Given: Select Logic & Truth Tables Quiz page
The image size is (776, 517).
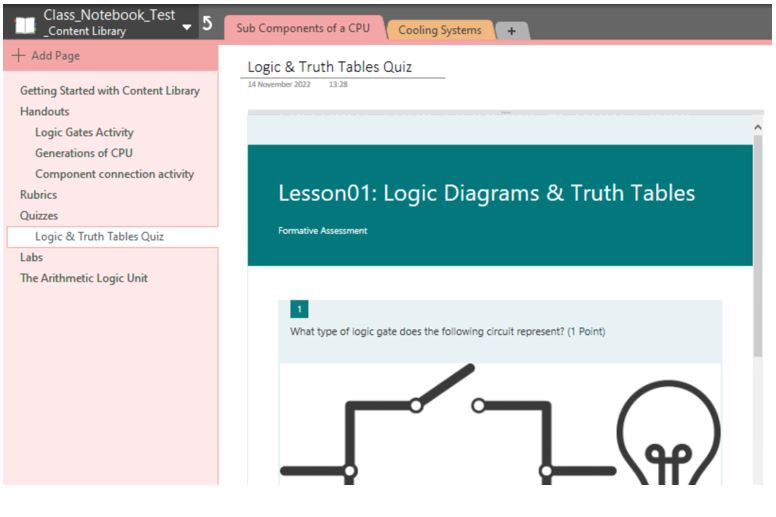Looking at the screenshot, I should coord(113,236).
